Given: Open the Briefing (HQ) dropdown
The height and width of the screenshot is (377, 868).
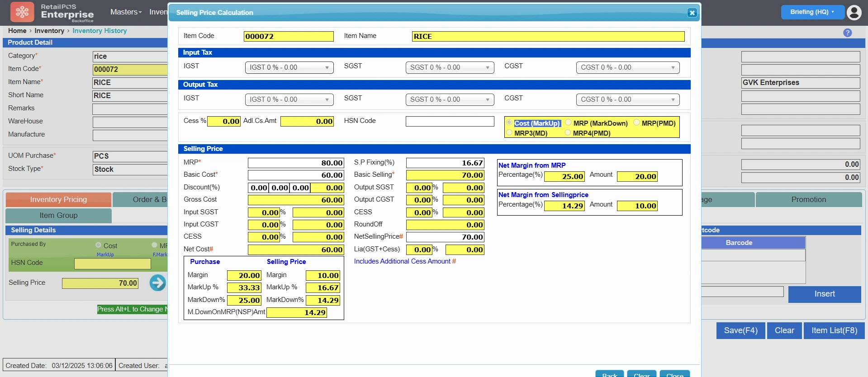Looking at the screenshot, I should tap(812, 12).
